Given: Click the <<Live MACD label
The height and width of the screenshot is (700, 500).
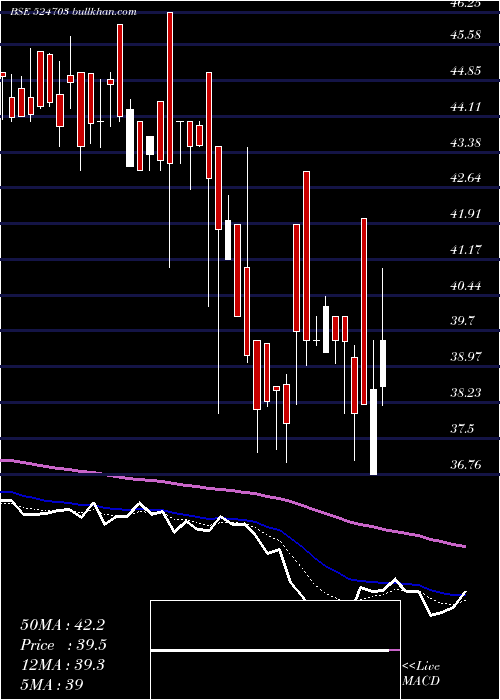Looking at the screenshot, I should tap(421, 674).
